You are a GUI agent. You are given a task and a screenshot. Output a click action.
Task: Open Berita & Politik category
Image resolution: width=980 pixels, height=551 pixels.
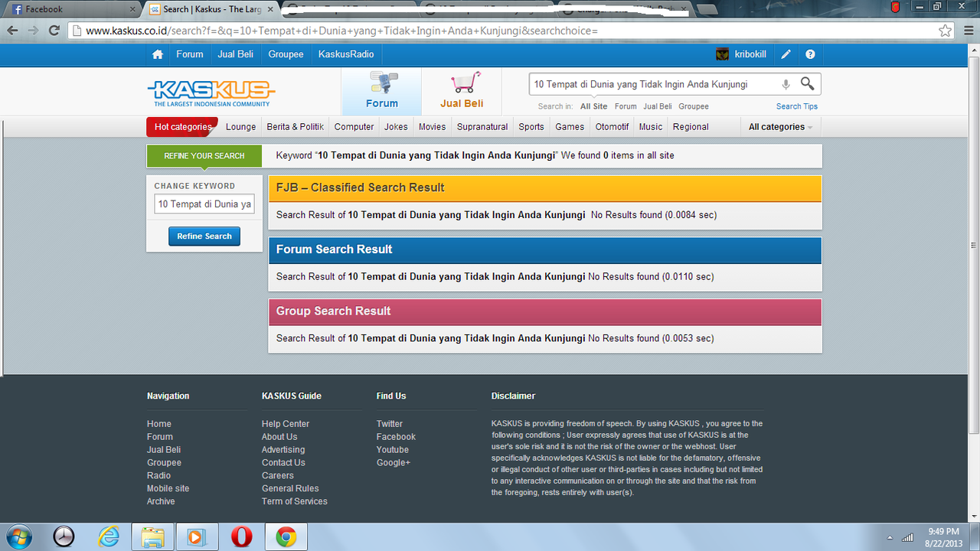296,127
